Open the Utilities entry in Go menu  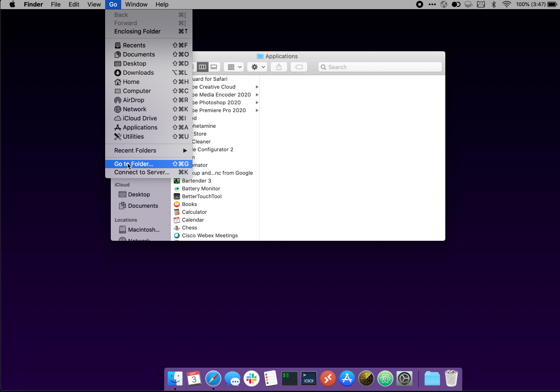tap(149, 136)
